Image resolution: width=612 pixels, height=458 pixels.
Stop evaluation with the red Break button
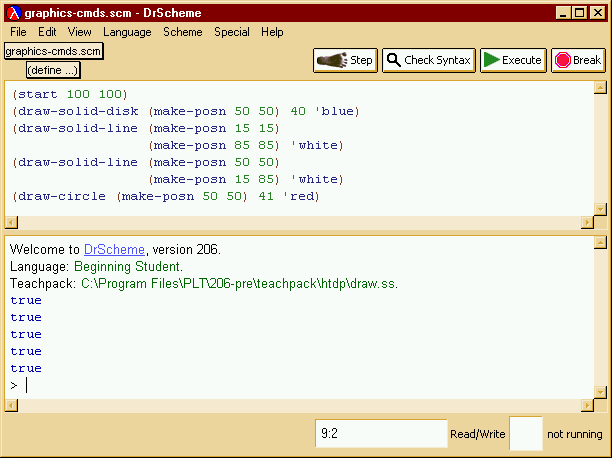point(578,61)
